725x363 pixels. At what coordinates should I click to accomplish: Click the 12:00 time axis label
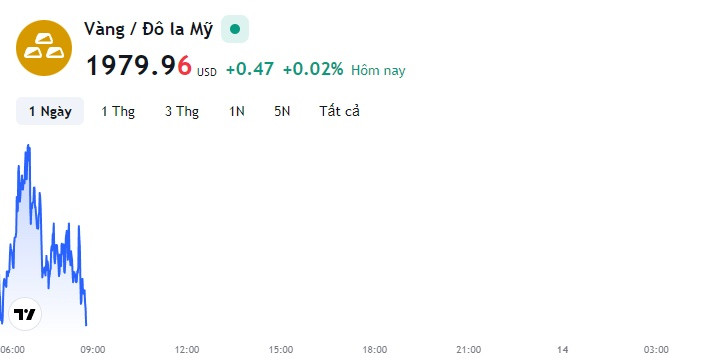pos(187,350)
